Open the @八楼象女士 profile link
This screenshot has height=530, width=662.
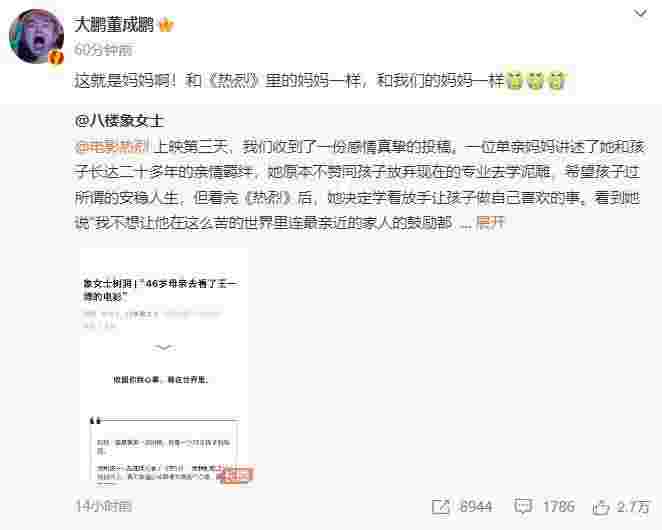tap(119, 121)
